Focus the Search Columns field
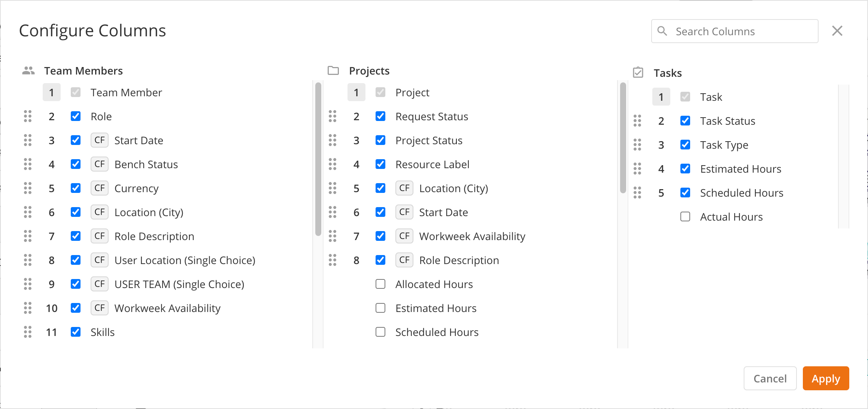Screen dimensions: 868x409 pos(734,31)
